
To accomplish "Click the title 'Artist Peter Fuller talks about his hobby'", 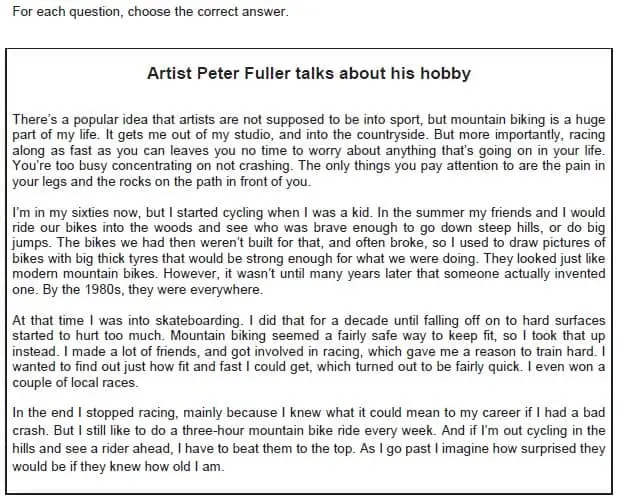I will (309, 74).
